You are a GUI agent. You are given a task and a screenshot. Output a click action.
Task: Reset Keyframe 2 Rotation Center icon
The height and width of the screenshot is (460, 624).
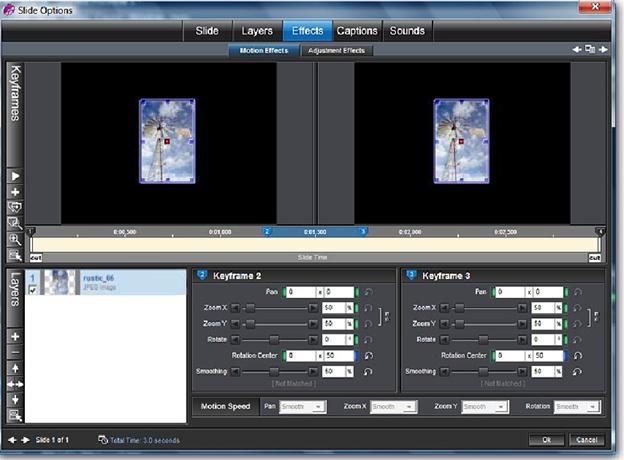pyautogui.click(x=369, y=355)
